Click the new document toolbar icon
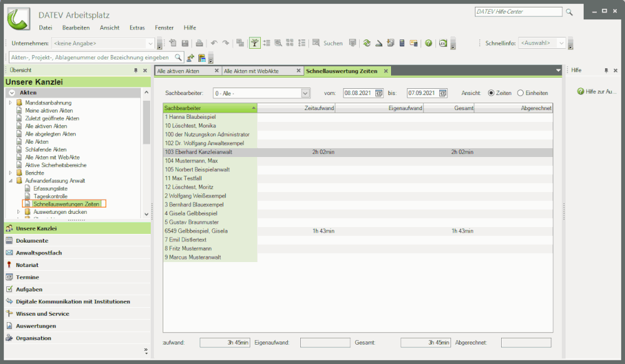The image size is (625, 364). [173, 43]
